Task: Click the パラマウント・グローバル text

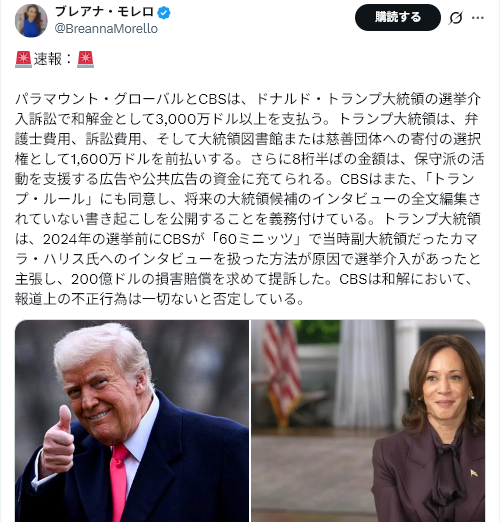Action: (99, 99)
